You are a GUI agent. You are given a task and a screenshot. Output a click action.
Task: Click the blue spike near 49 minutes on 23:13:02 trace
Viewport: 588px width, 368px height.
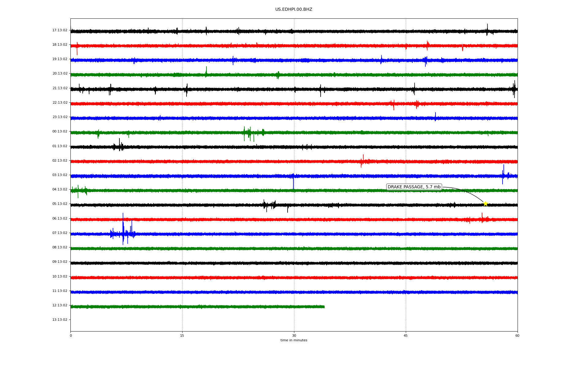[x=435, y=117]
